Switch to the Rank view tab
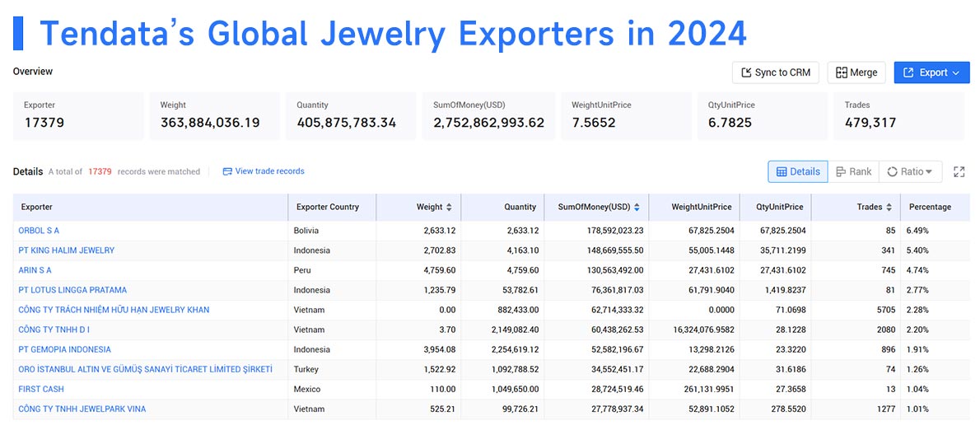The height and width of the screenshot is (430, 980). 853,171
